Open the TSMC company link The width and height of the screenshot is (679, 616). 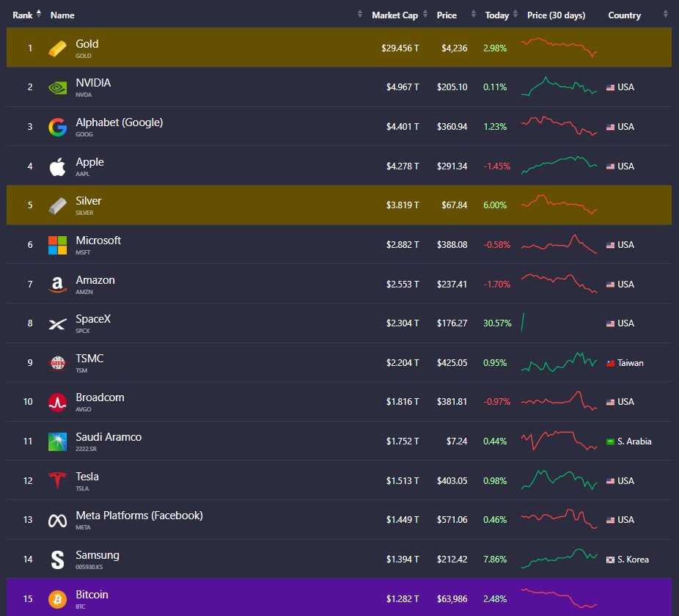89,359
